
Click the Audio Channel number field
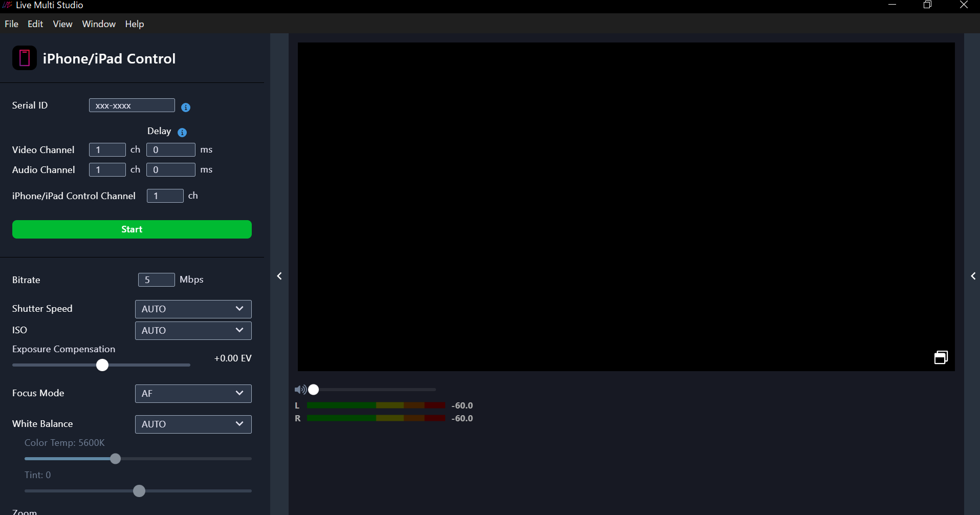(107, 170)
